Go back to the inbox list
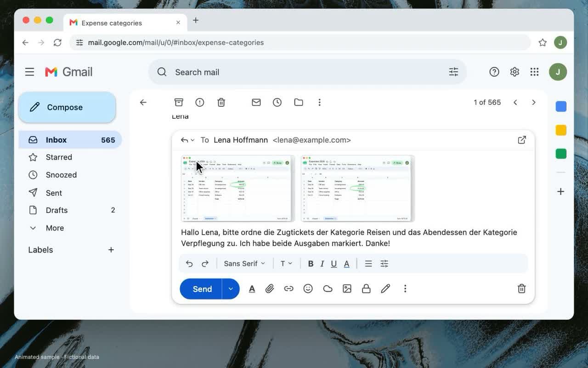 point(143,102)
